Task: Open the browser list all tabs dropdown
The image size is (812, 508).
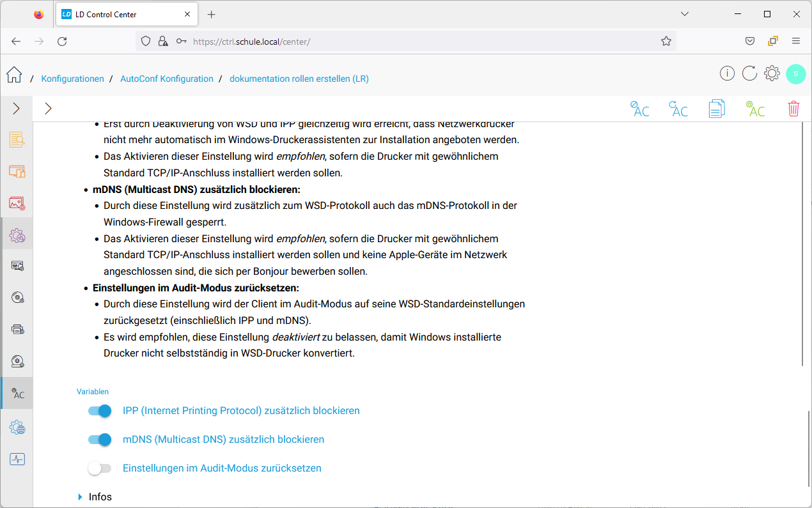Action: coord(685,14)
